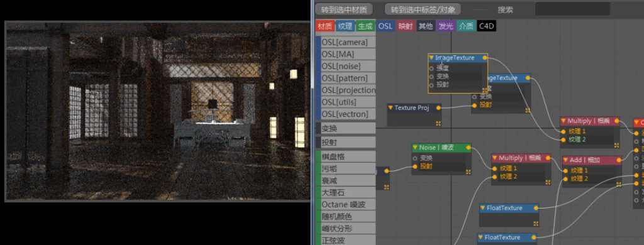Collapse the Add node triangle
The image size is (644, 245).
click(x=566, y=160)
